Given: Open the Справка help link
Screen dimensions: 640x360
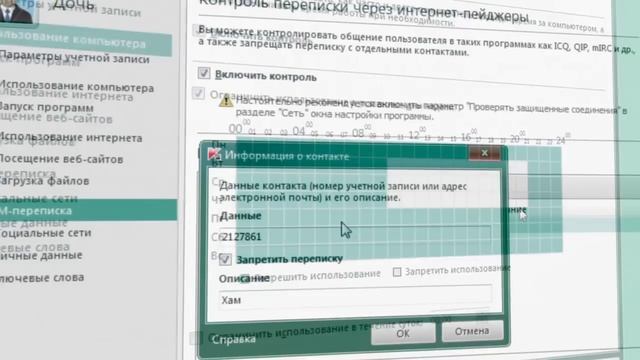Looking at the screenshot, I should (233, 339).
